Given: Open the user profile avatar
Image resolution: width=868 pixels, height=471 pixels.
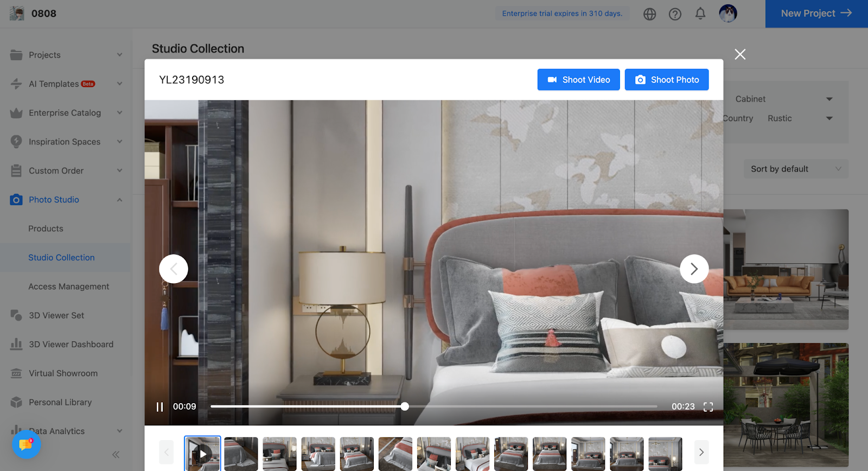Looking at the screenshot, I should (x=727, y=14).
